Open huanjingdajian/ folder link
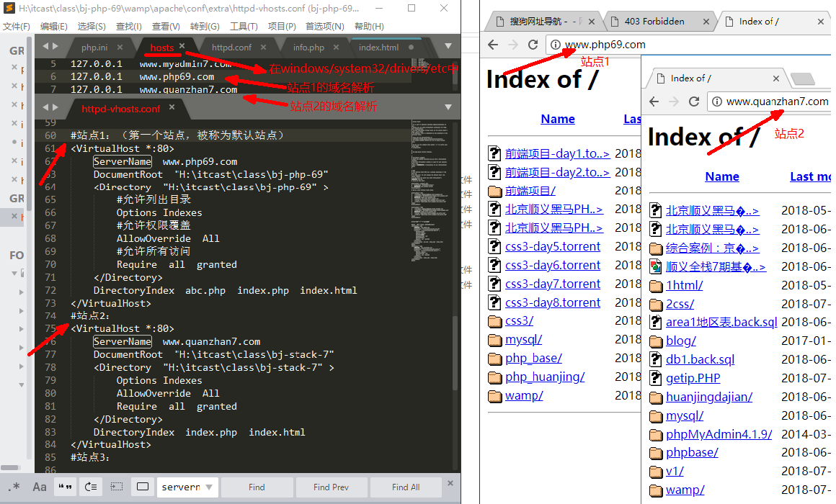The width and height of the screenshot is (836, 504). (709, 397)
